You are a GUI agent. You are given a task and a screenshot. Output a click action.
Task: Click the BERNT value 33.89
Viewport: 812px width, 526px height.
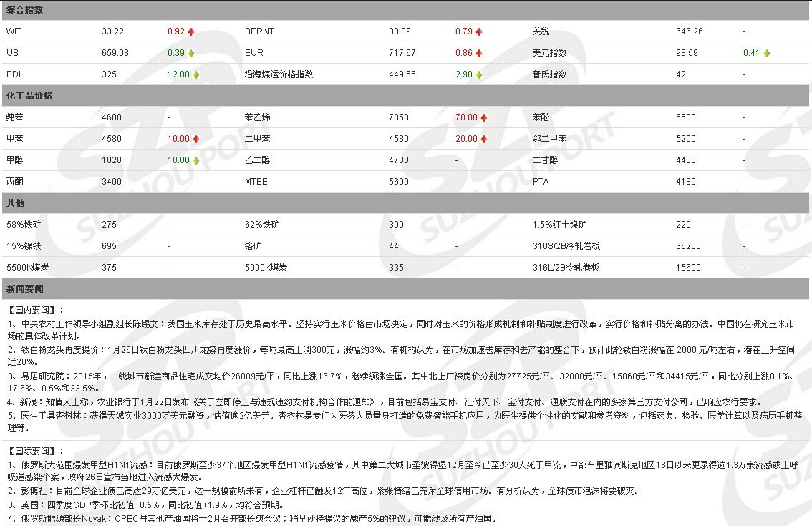400,31
